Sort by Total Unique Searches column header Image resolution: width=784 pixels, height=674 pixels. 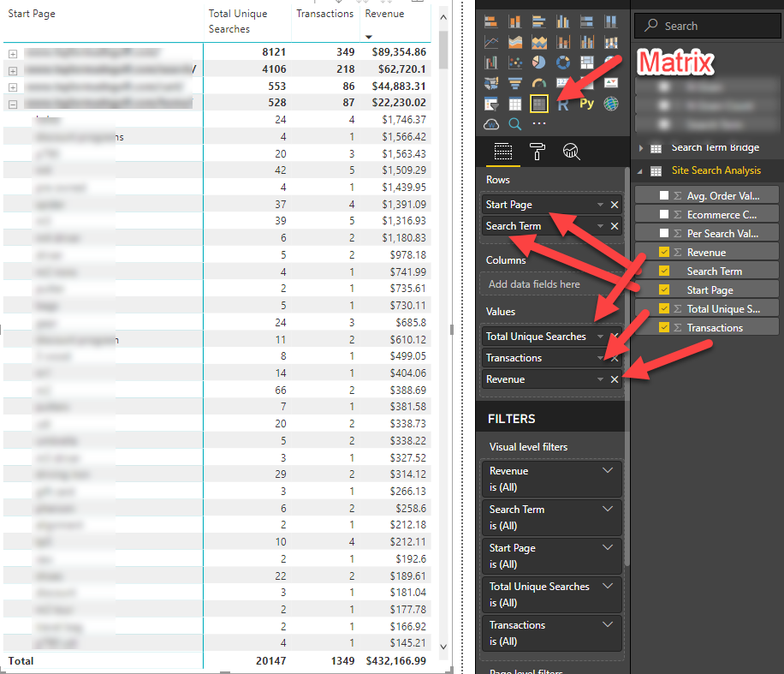click(238, 21)
